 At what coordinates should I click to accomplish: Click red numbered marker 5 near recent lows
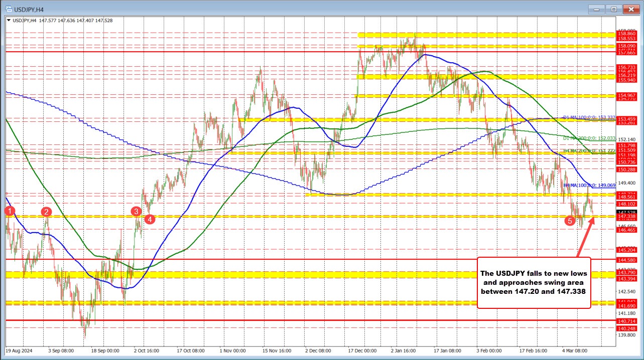pos(570,221)
